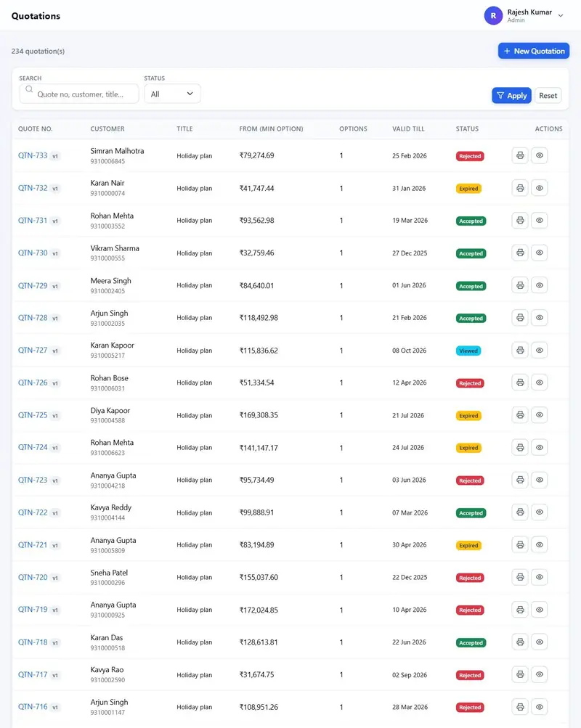Print quotation QTN-718

(x=520, y=642)
